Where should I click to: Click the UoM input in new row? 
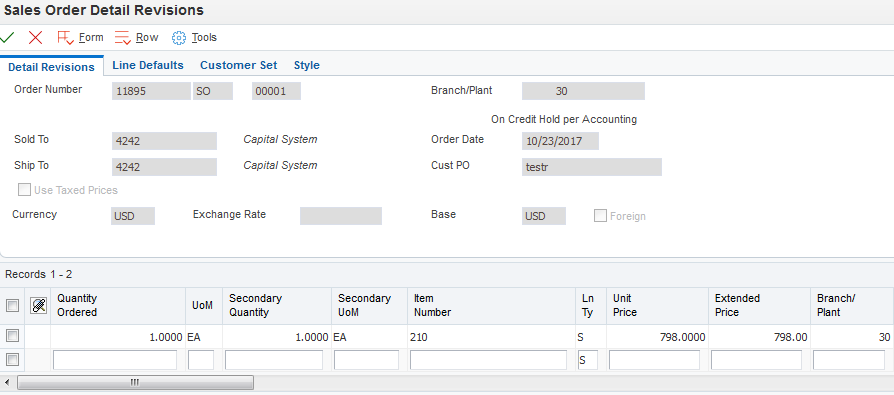(x=201, y=360)
